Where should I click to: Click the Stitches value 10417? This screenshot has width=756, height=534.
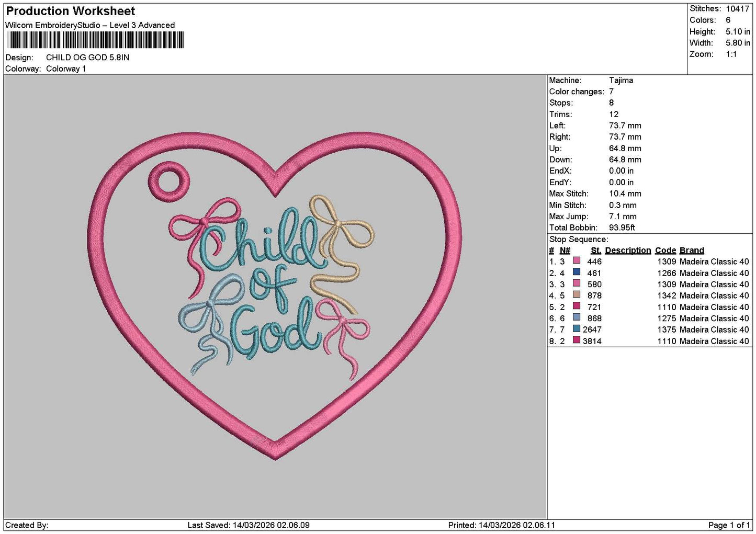click(x=738, y=9)
